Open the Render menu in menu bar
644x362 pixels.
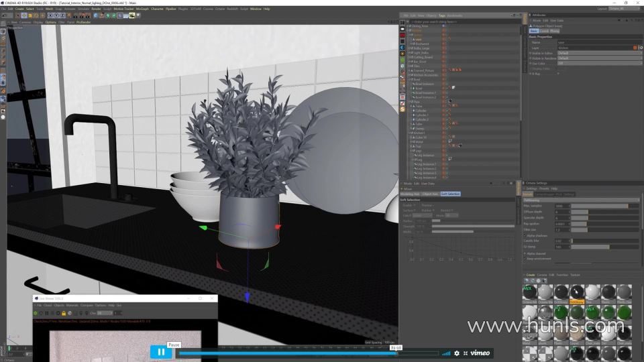point(96,9)
